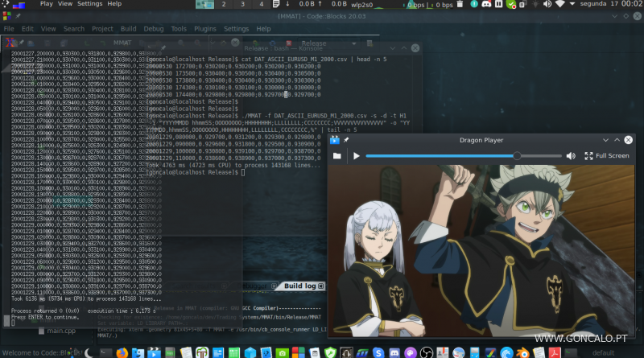Viewport: 644px width, 358px height.
Task: Close the Build log tab
Action: click(320, 286)
